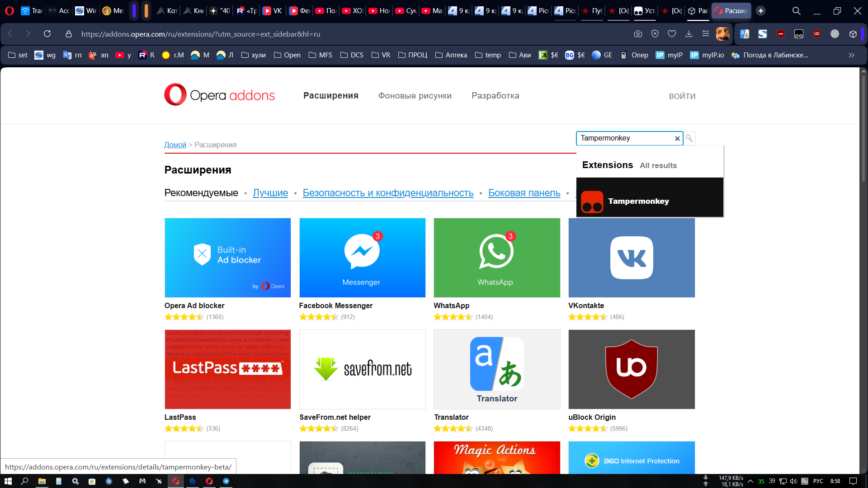Click the site security lock icon
Image resolution: width=868 pixels, height=488 pixels.
(69, 34)
